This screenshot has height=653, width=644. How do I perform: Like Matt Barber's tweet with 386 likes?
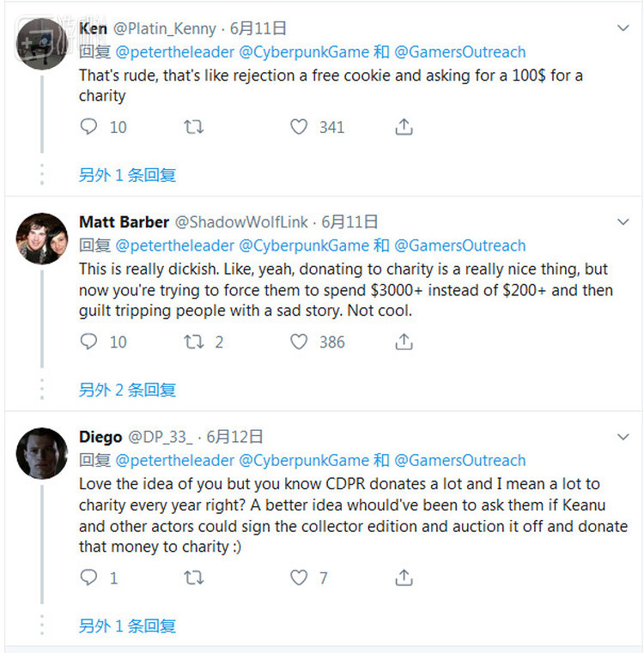click(298, 342)
